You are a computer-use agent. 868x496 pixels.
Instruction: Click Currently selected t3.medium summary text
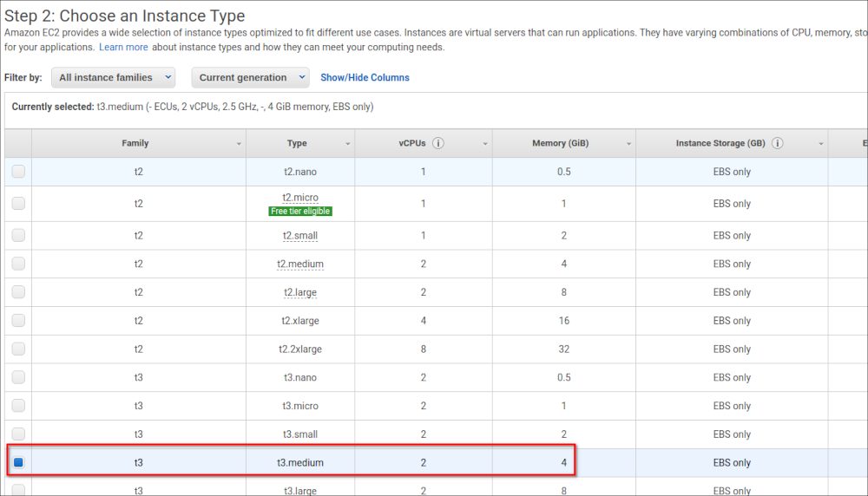pyautogui.click(x=193, y=106)
